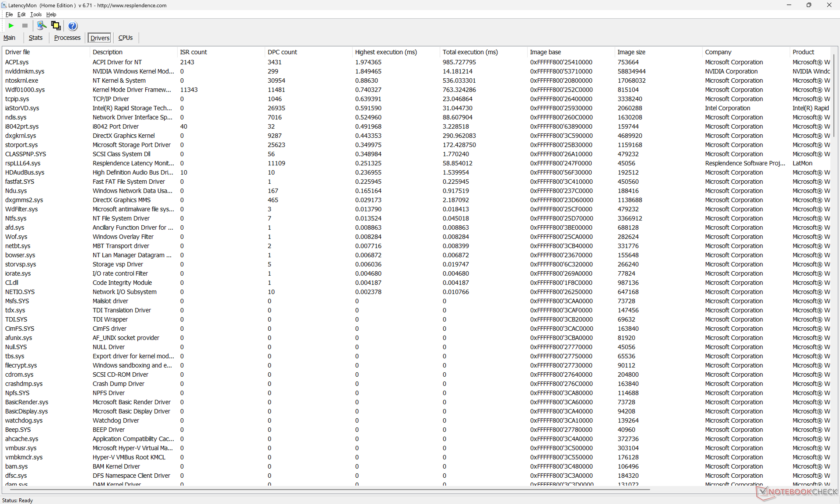
Task: Sort by Highest execution (ms) column header
Action: [385, 52]
